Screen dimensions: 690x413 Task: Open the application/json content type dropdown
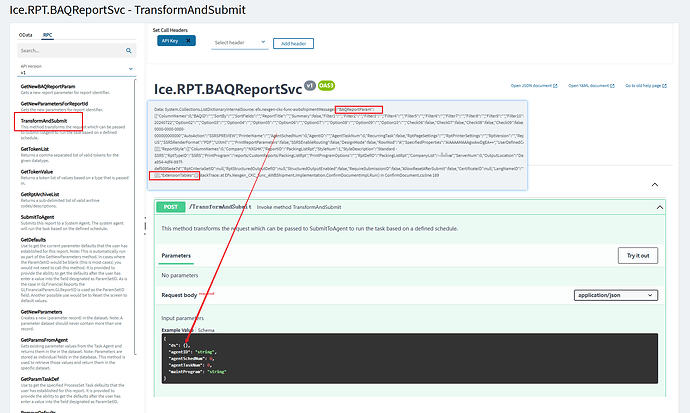pos(616,295)
